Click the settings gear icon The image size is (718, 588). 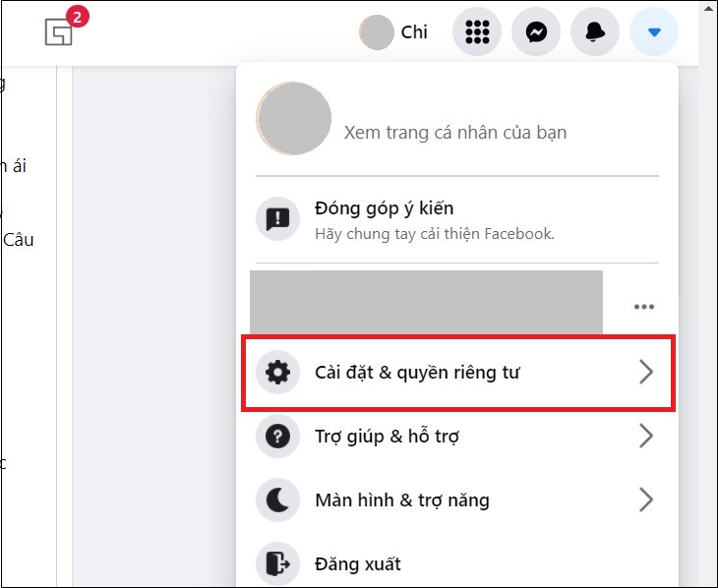278,373
